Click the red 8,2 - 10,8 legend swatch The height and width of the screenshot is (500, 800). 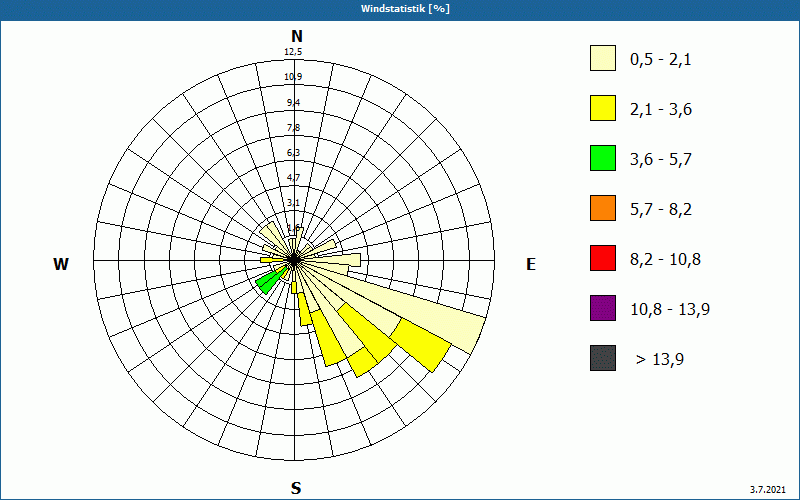(x=603, y=258)
